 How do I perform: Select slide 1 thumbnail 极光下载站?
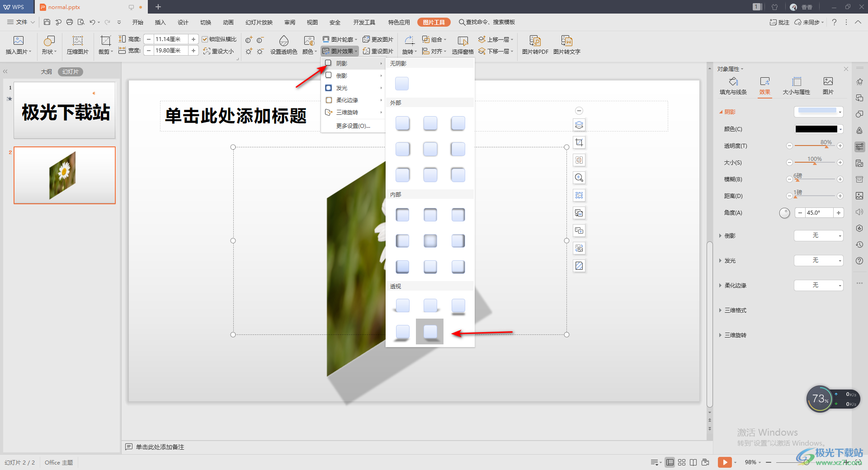coord(65,110)
